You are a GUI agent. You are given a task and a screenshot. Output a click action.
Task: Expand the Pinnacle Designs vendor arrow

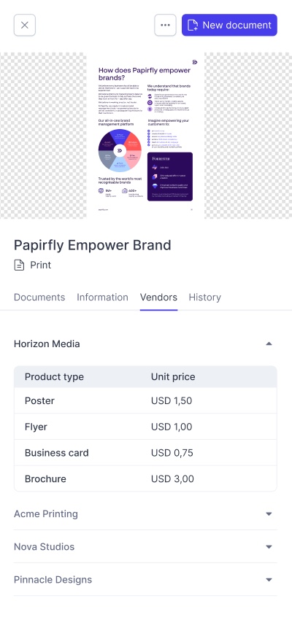tap(269, 580)
